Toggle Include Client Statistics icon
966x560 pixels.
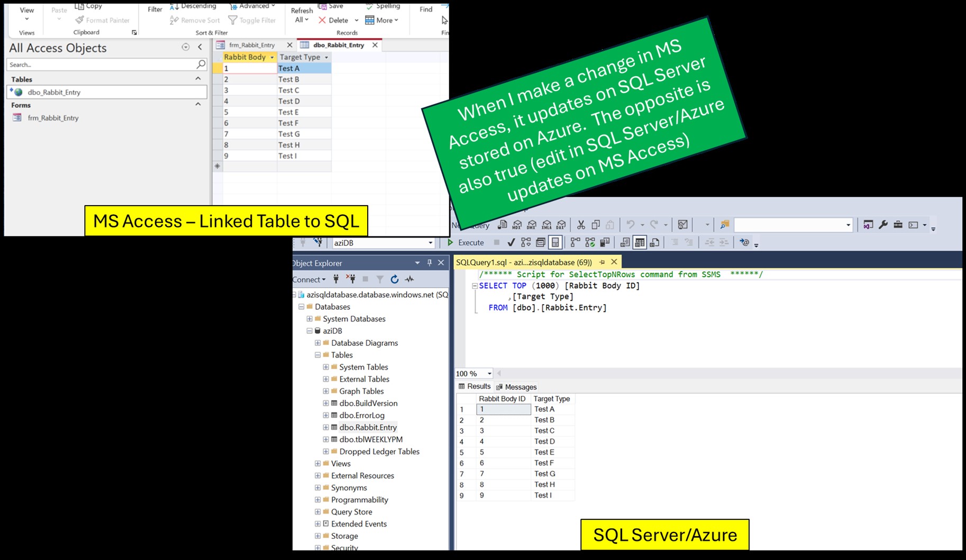(605, 243)
